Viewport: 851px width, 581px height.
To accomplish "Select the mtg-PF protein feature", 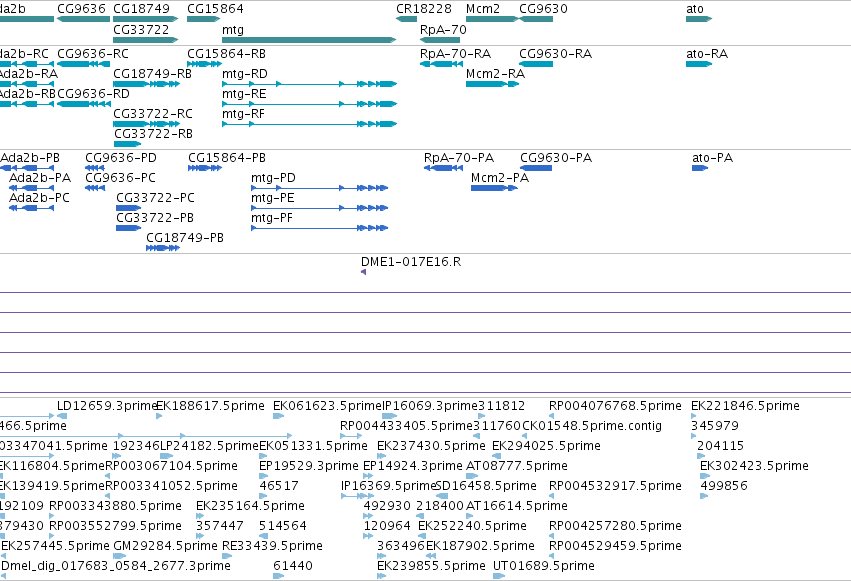I will (x=320, y=228).
